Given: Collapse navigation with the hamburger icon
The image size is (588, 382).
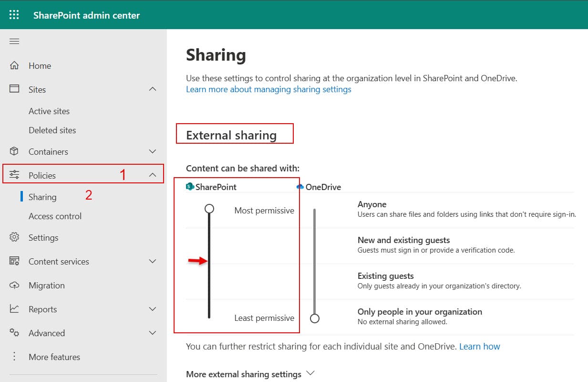Looking at the screenshot, I should [x=14, y=42].
